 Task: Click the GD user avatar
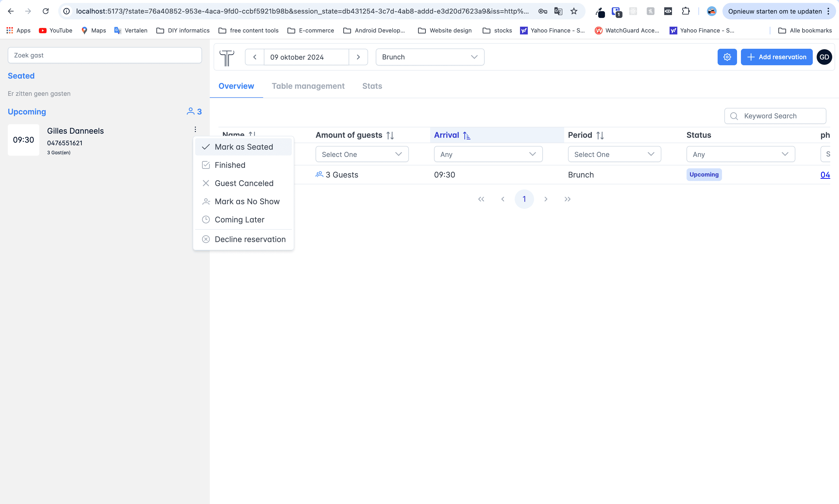point(824,57)
